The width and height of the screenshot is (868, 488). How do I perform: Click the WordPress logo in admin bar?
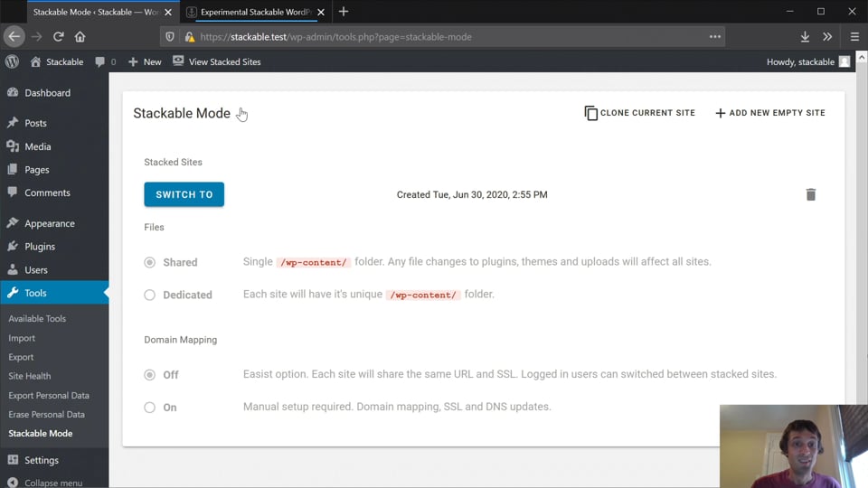click(12, 61)
